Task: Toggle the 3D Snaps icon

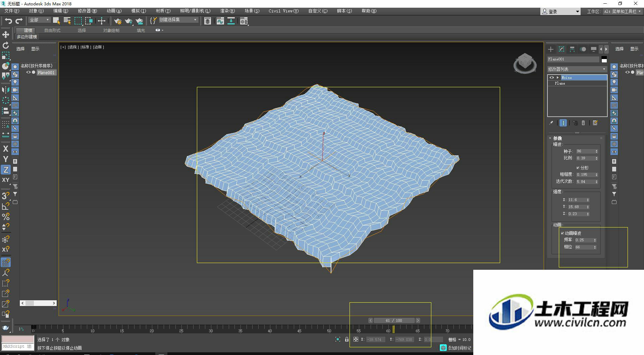Action: coord(6,196)
